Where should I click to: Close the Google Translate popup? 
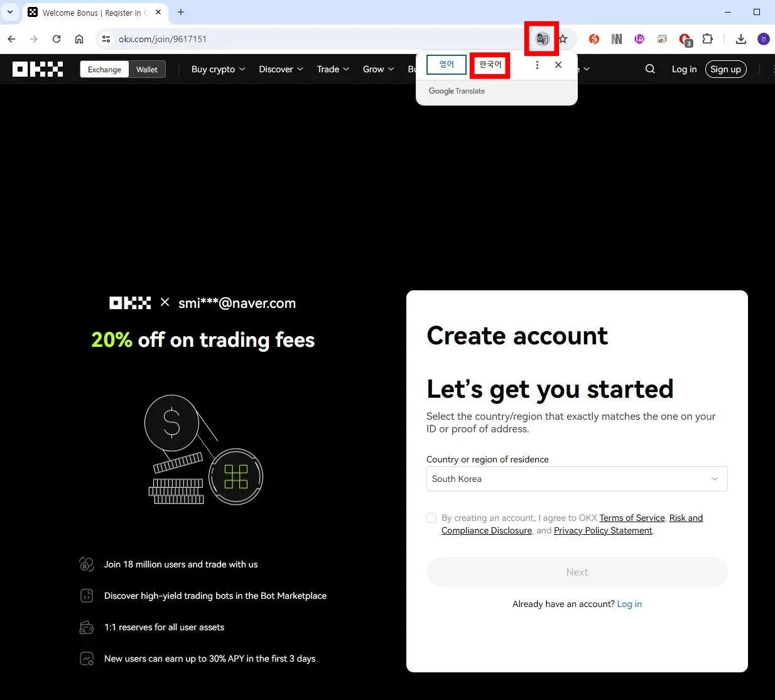(558, 65)
